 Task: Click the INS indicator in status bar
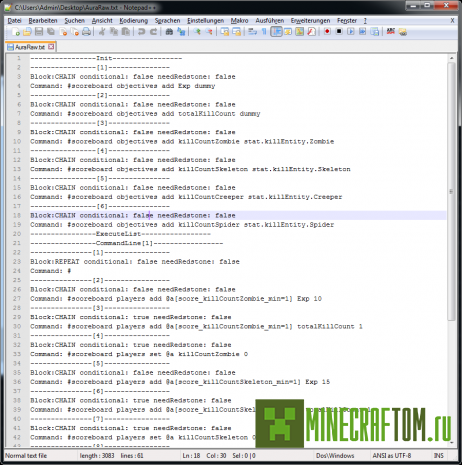point(438,455)
